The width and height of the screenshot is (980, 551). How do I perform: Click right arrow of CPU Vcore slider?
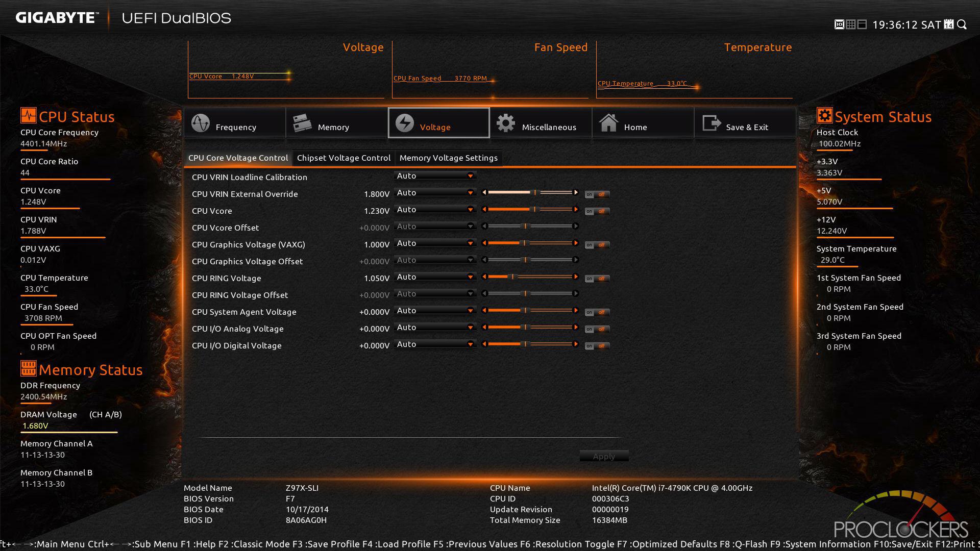[576, 209]
